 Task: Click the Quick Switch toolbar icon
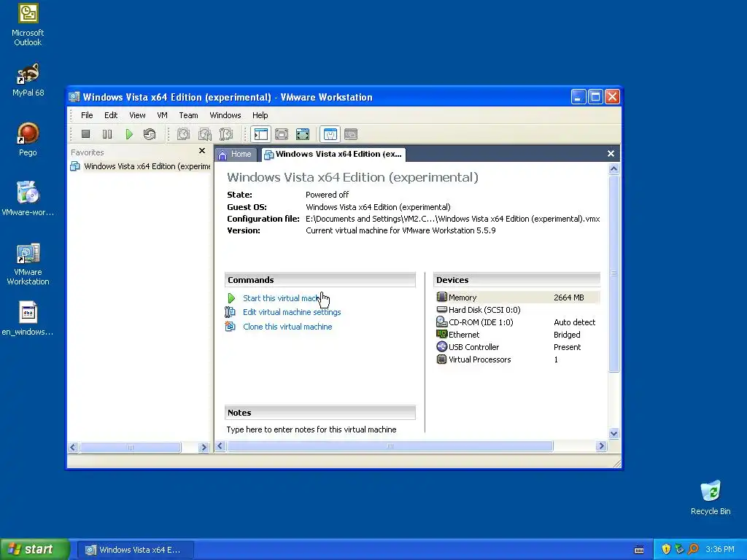(x=282, y=134)
